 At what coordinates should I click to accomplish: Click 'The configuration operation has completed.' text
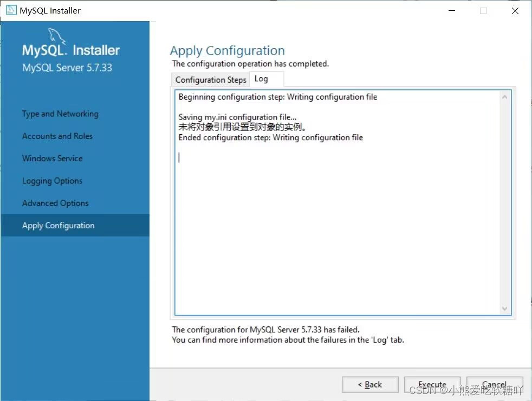[250, 64]
